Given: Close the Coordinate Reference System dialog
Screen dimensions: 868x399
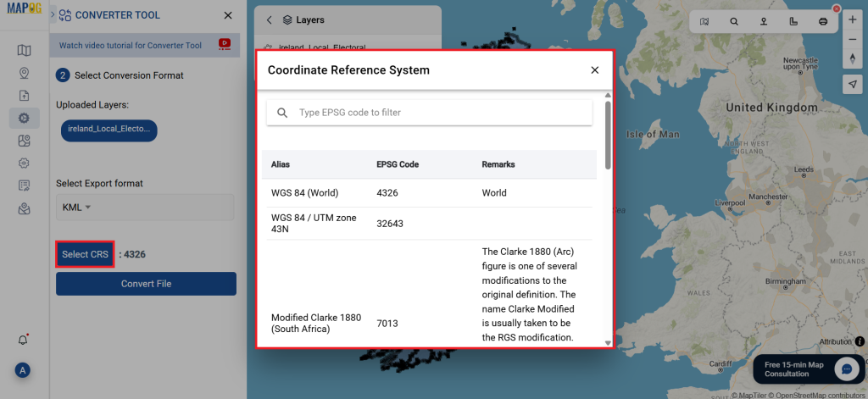Looking at the screenshot, I should tap(594, 70).
